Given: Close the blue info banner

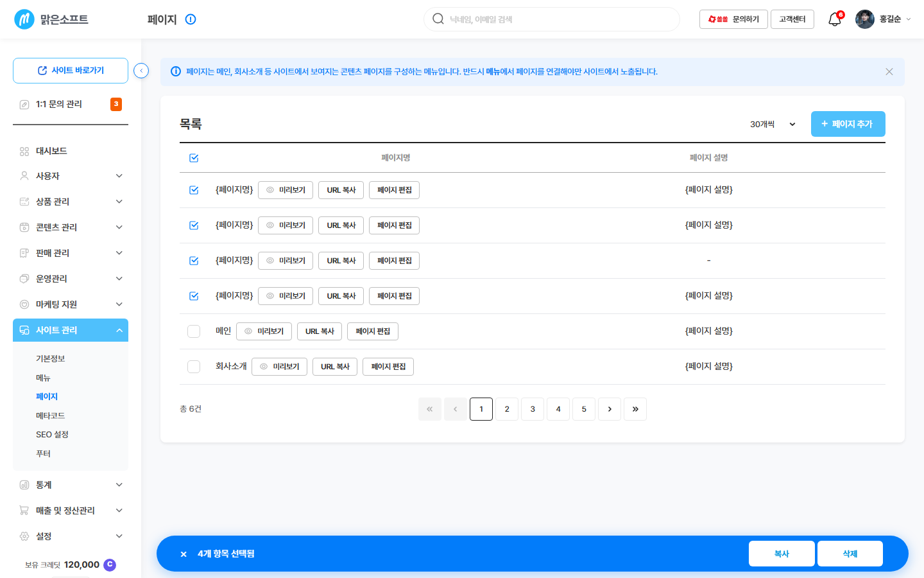Looking at the screenshot, I should coord(889,71).
